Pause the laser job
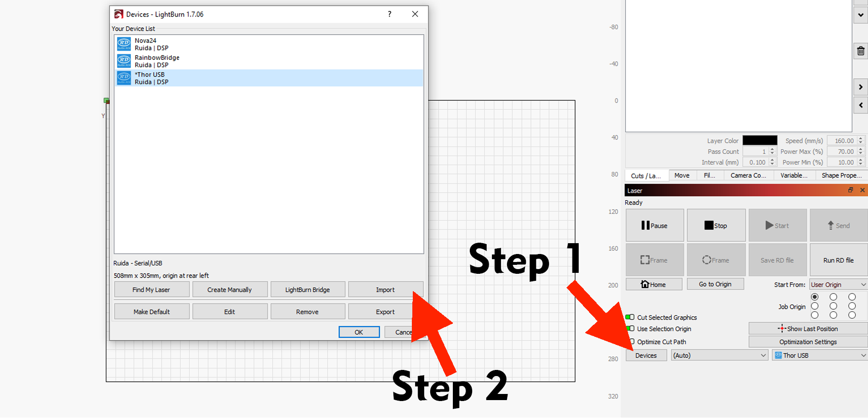Image resolution: width=868 pixels, height=418 pixels. 655,225
